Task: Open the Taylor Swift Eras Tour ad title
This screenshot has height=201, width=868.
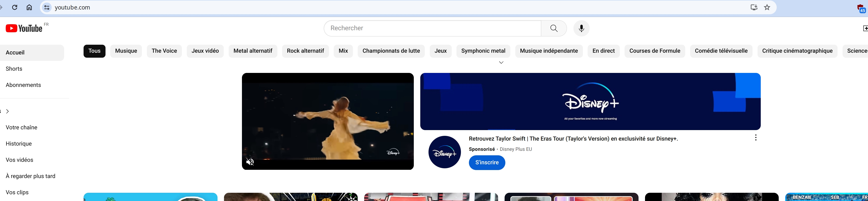Action: [573, 139]
